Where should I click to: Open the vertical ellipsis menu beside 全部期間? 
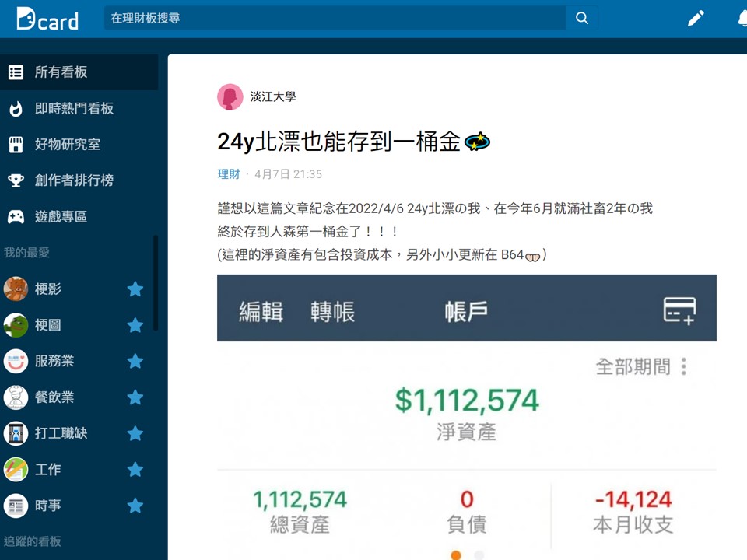tap(683, 366)
